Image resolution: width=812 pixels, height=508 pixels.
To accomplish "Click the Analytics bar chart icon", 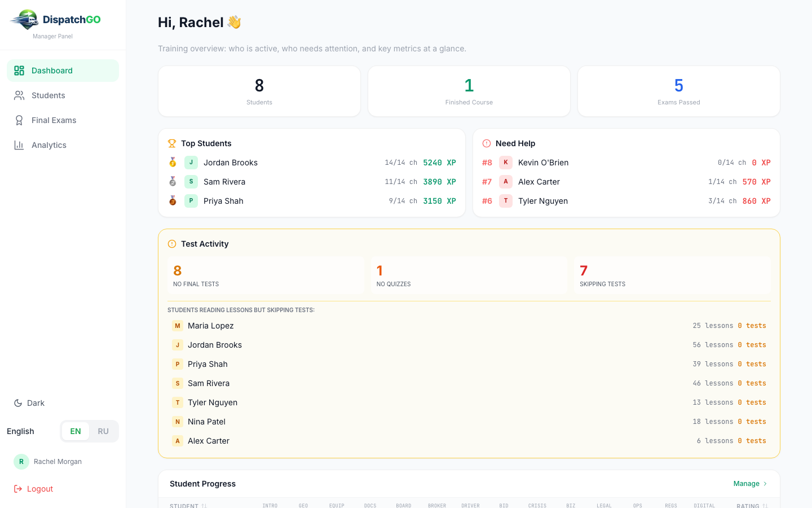I will pos(19,145).
